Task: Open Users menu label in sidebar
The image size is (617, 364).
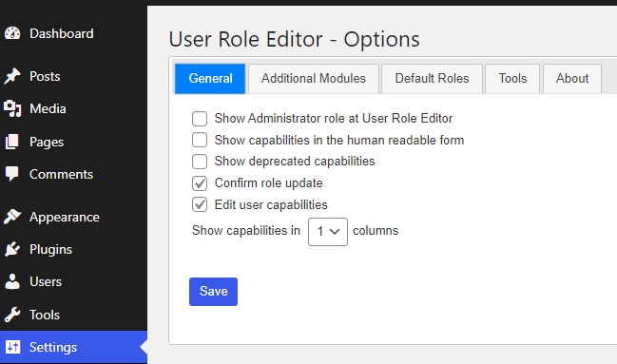Action: pyautogui.click(x=46, y=281)
